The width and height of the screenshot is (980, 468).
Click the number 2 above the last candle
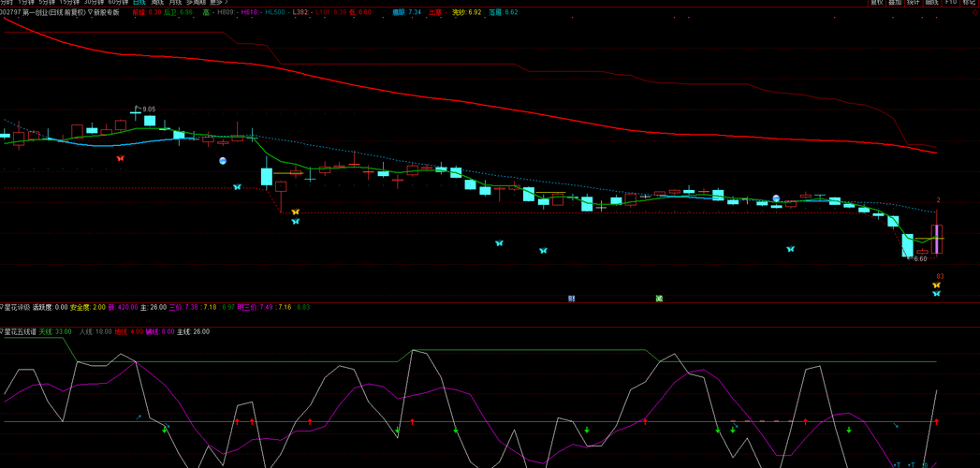[x=938, y=200]
